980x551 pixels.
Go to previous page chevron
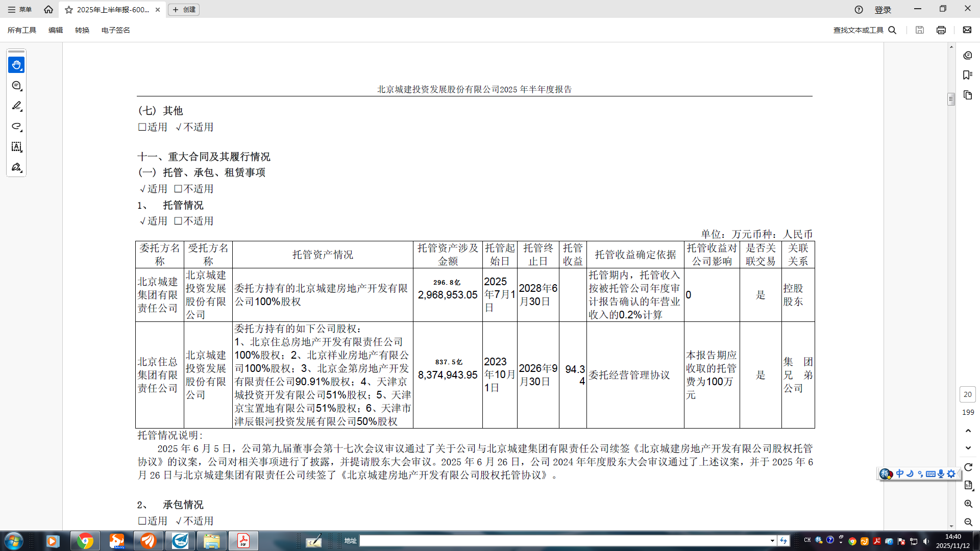pyautogui.click(x=968, y=431)
